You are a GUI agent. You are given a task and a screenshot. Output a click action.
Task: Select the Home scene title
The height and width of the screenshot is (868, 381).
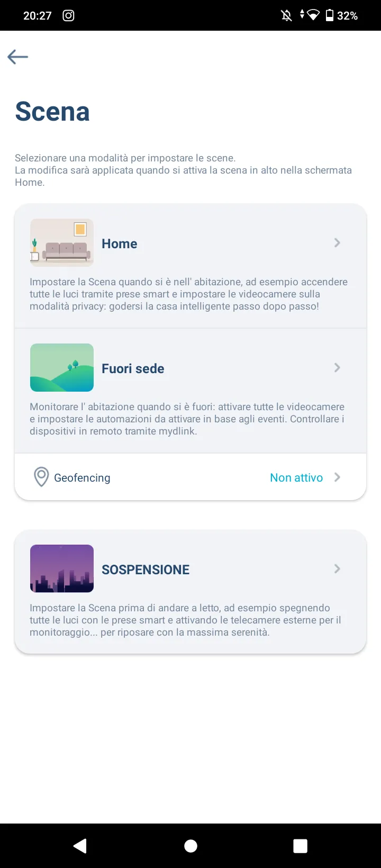point(120,243)
